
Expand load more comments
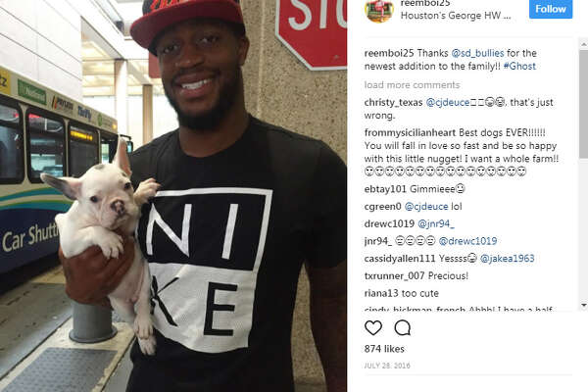tap(412, 85)
